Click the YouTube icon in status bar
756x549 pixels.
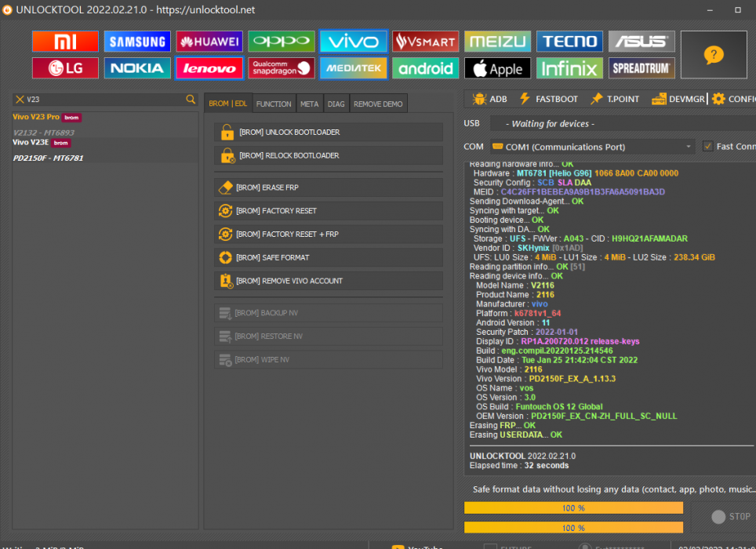pos(398,547)
